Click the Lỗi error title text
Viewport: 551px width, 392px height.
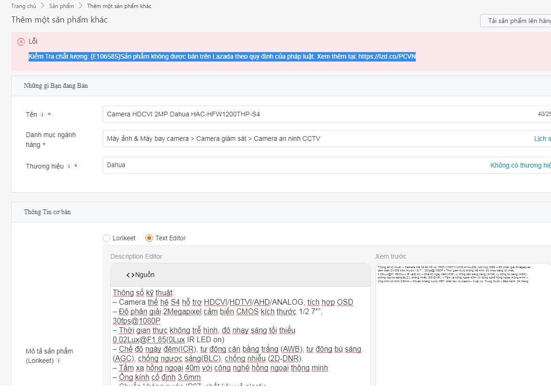click(33, 41)
